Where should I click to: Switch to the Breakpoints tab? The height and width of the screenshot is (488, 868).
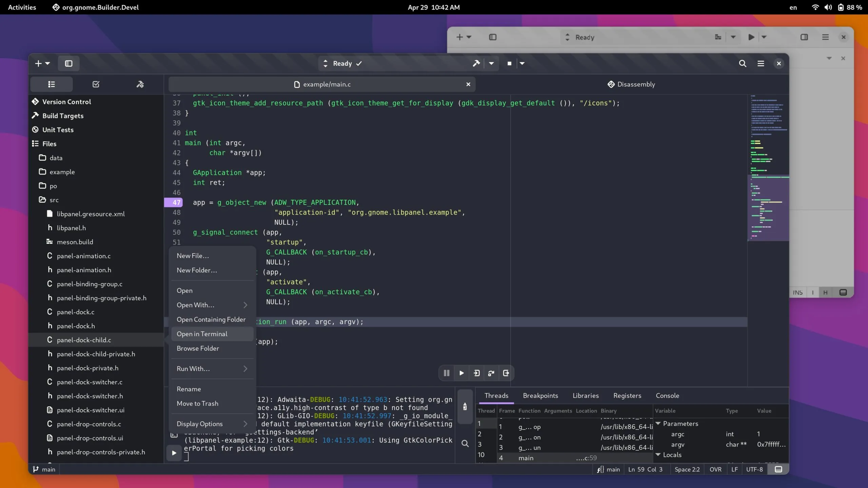coord(540,395)
